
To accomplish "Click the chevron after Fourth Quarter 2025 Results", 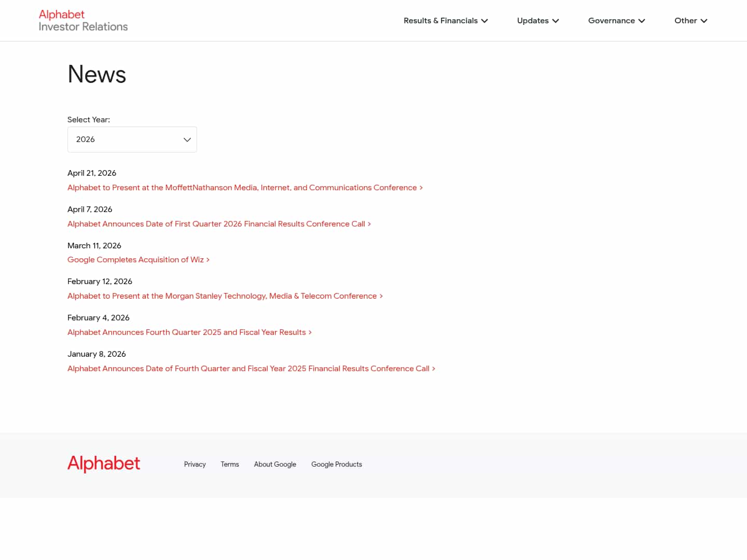I will (310, 332).
